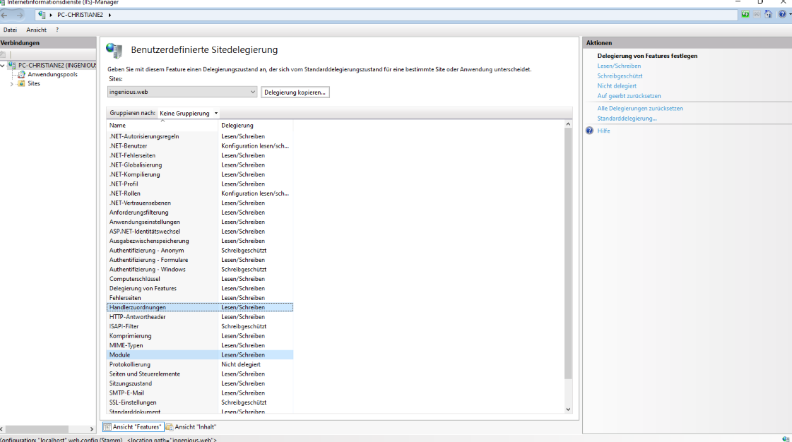Select Delegierung von Features row
The image size is (792, 442).
click(200, 288)
